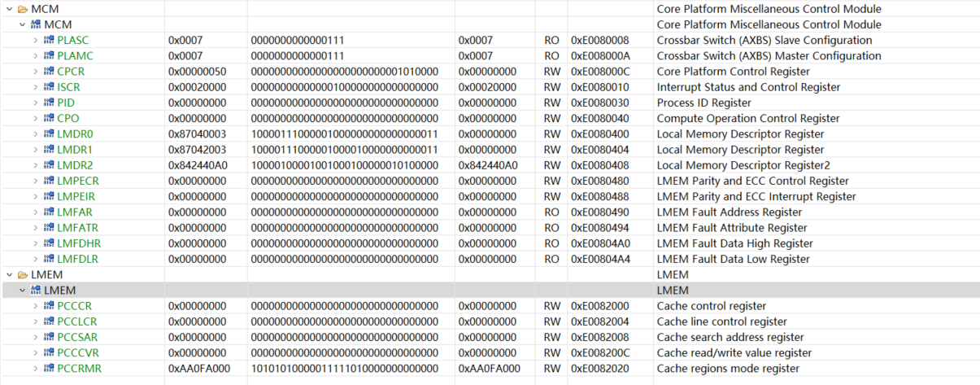Select the LMDR1 register name
The height and width of the screenshot is (385, 980).
coord(75,150)
